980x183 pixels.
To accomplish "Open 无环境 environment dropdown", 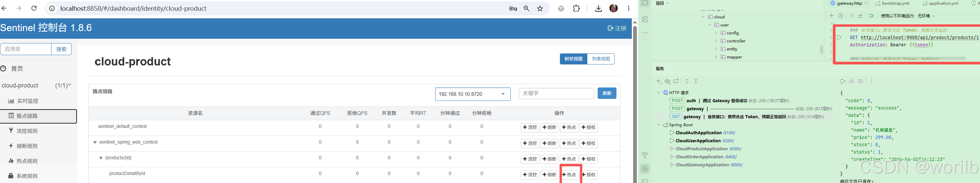I will click(926, 16).
